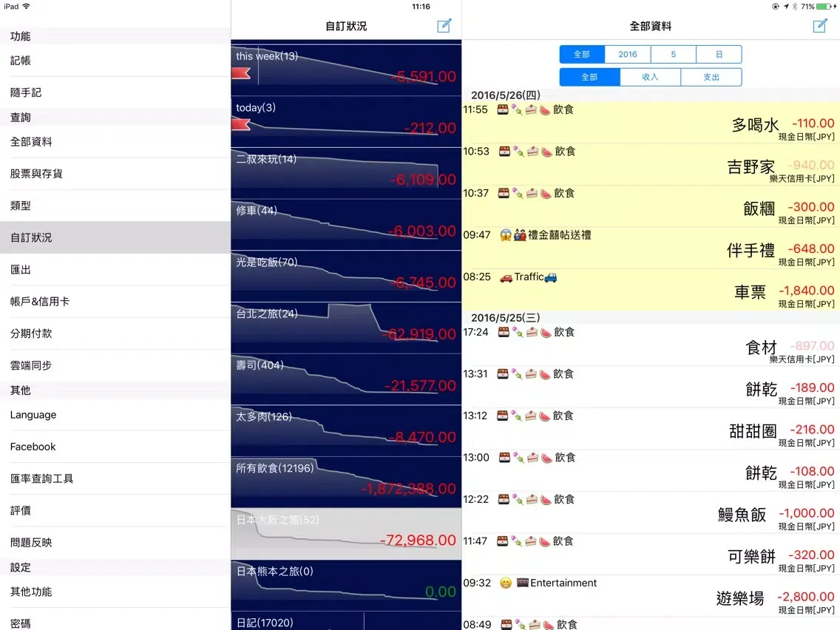Open the this week(13) chart
840x630 pixels.
[x=346, y=70]
